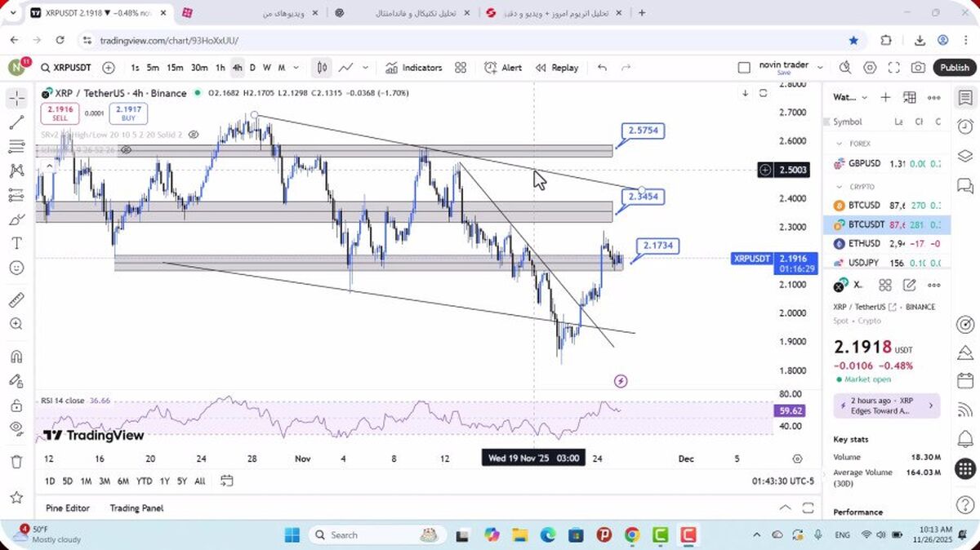Toggle stay in drawing mode
Image resolution: width=980 pixels, height=550 pixels.
pyautogui.click(x=16, y=380)
